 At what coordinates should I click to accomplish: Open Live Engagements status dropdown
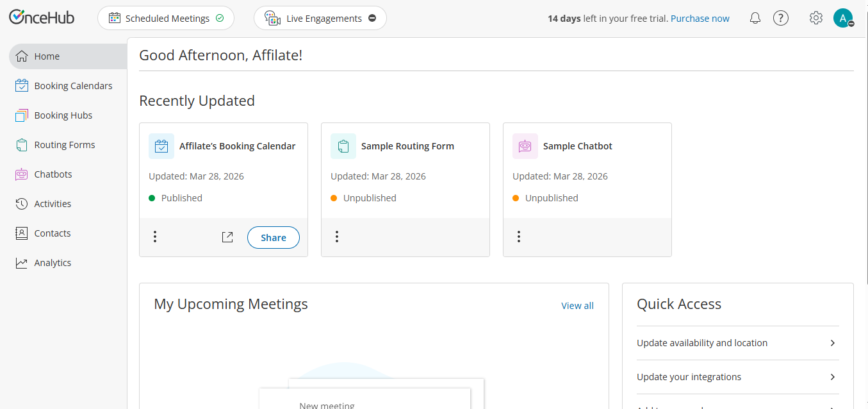point(320,18)
